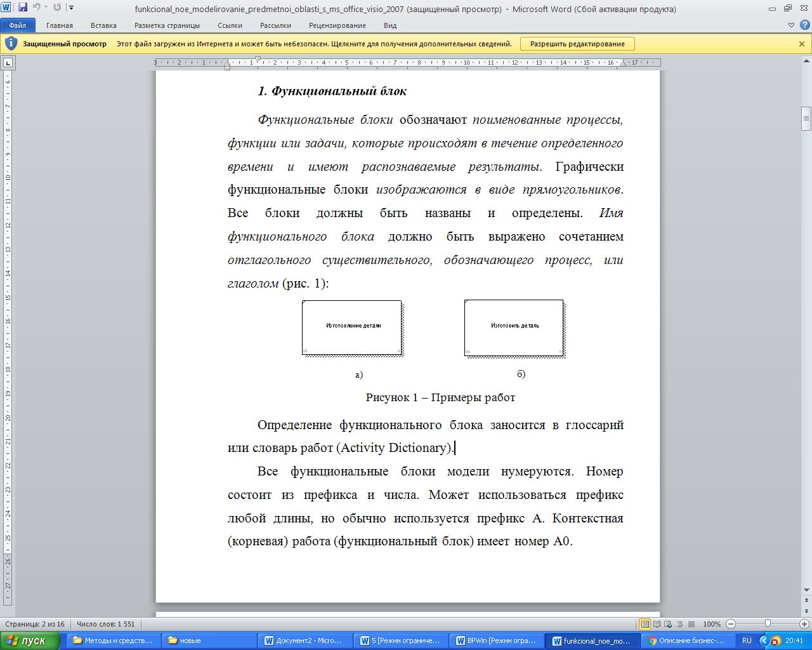Screen dimensions: 812x650
Task: Open the Файл tab
Action: pyautogui.click(x=18, y=25)
